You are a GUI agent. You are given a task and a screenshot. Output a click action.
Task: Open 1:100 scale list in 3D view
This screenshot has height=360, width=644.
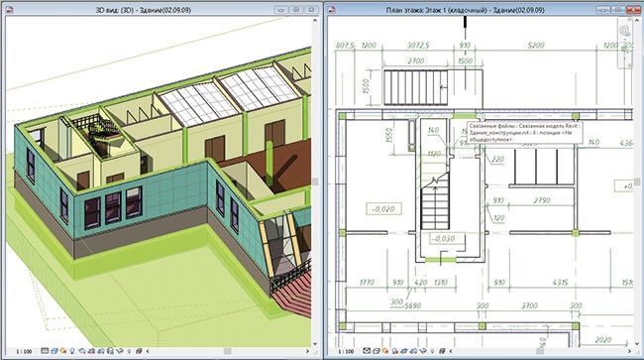coord(24,352)
